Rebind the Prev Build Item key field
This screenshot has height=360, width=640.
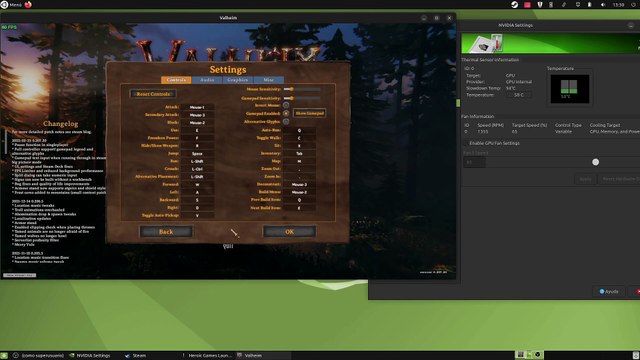(x=299, y=200)
